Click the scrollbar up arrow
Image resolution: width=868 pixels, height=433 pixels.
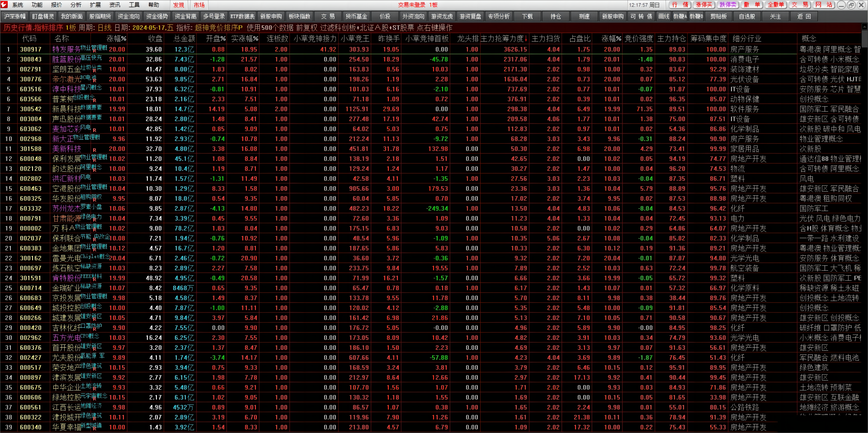point(864,27)
